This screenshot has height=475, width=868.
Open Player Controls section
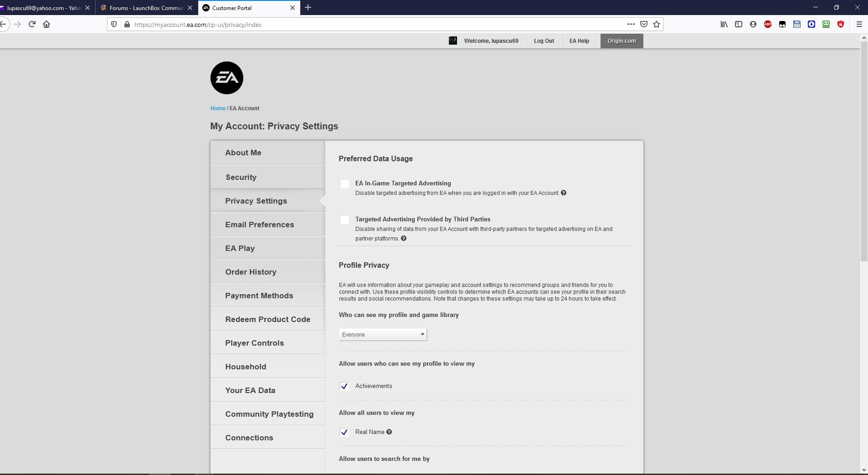268,343
